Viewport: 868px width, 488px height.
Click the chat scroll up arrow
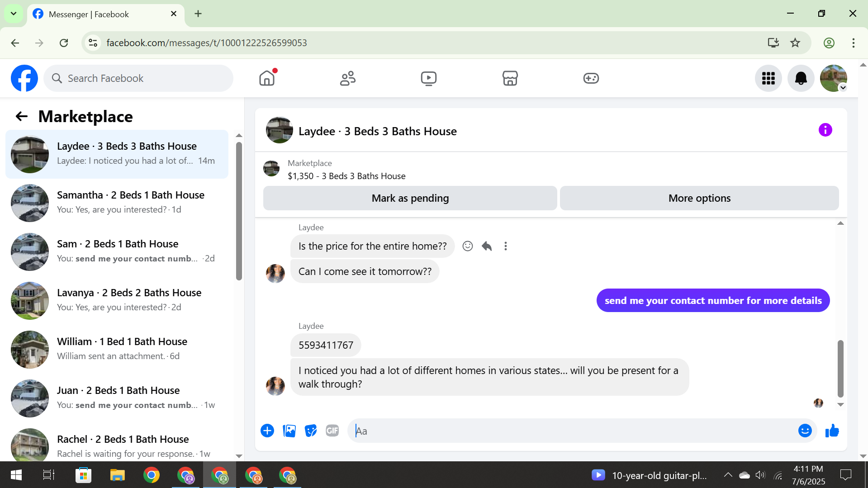pos(840,223)
